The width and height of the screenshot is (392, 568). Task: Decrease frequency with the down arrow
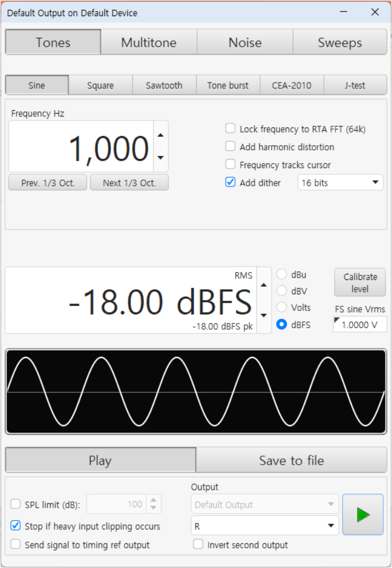[160, 158]
